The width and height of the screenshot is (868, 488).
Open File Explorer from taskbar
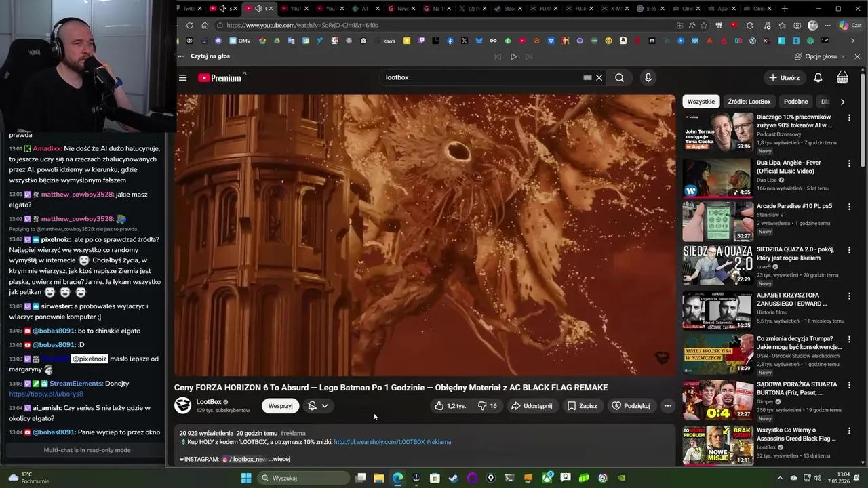coord(379,478)
